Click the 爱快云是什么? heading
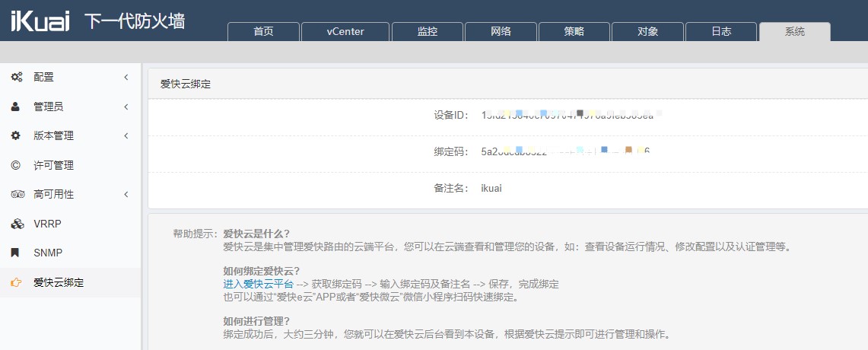Viewport: 868px width, 350px height. (256, 233)
